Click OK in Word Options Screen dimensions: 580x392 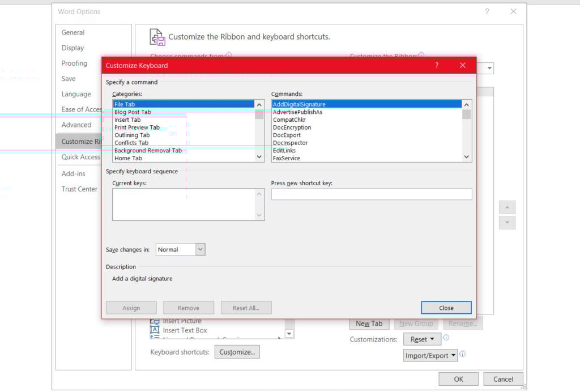458,379
